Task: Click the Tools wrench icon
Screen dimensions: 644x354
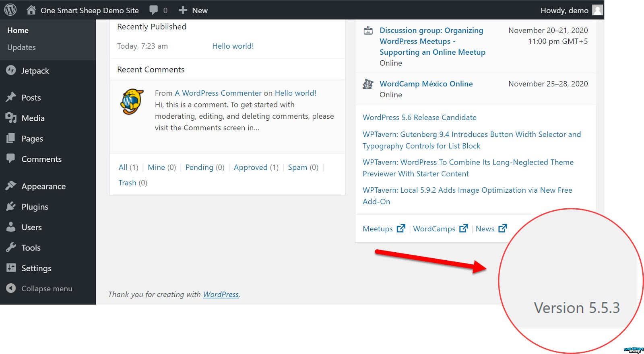Action: point(11,247)
